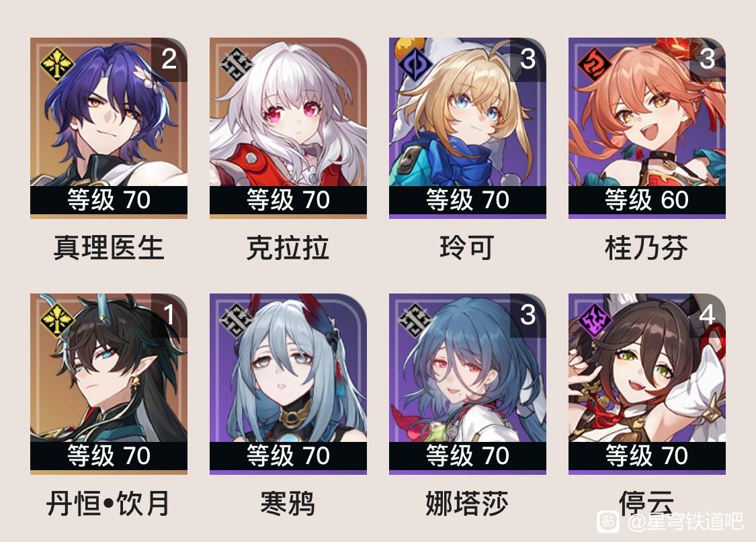Click the Lightning element icon on 停云
Viewport: 756px width, 542px height.
tap(595, 320)
